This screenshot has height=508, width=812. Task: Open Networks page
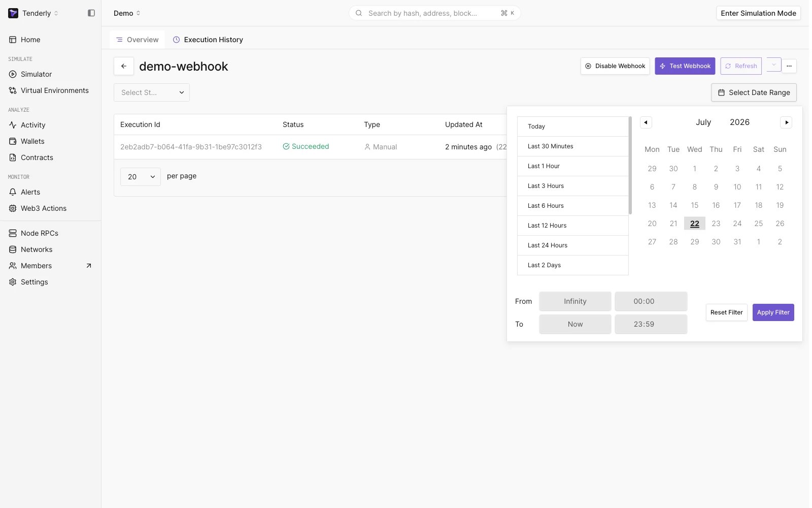coord(37,249)
